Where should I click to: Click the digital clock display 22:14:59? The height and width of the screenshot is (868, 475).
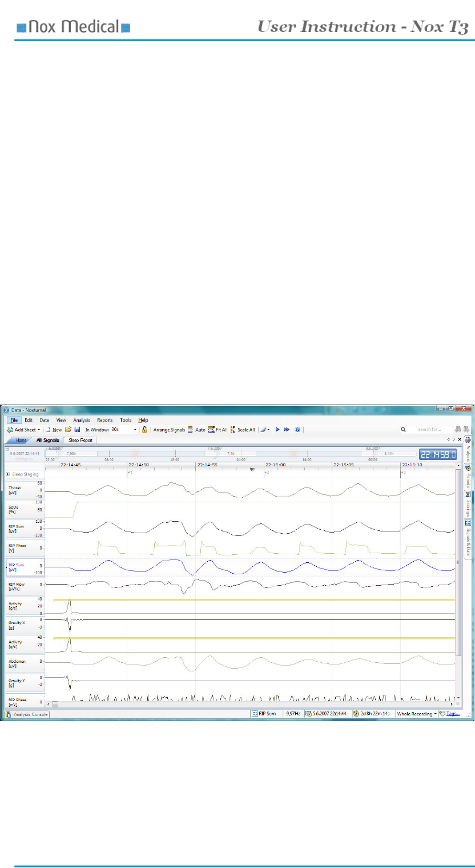[438, 454]
